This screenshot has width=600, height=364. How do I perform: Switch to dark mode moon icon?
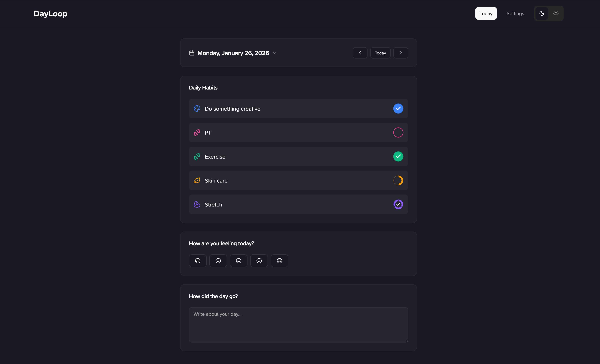coord(541,13)
